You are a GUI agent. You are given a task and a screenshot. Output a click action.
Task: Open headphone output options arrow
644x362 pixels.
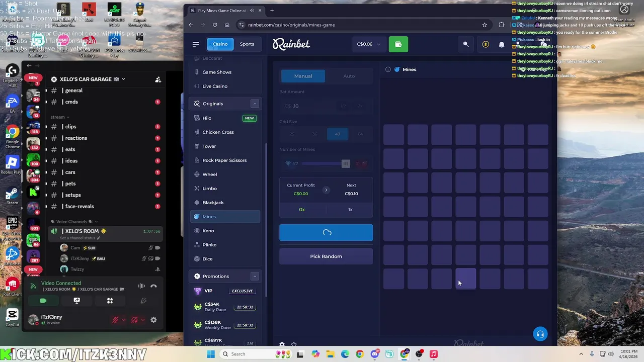142,320
